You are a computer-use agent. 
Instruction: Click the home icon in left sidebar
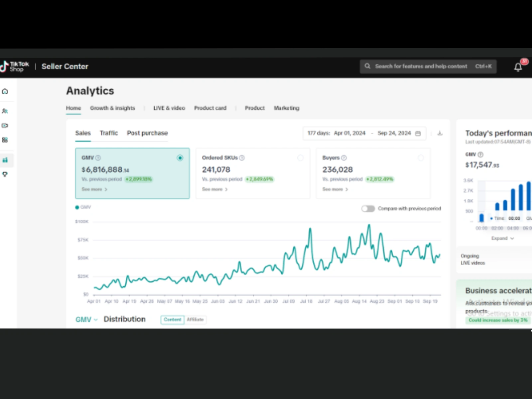5,91
